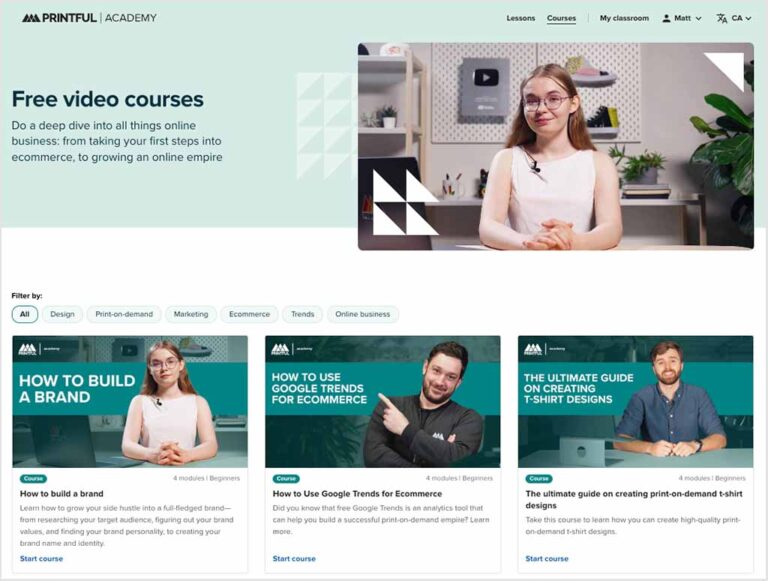Screen dimensions: 768x581
Task: Open the Courses menu item
Action: pyautogui.click(x=561, y=18)
